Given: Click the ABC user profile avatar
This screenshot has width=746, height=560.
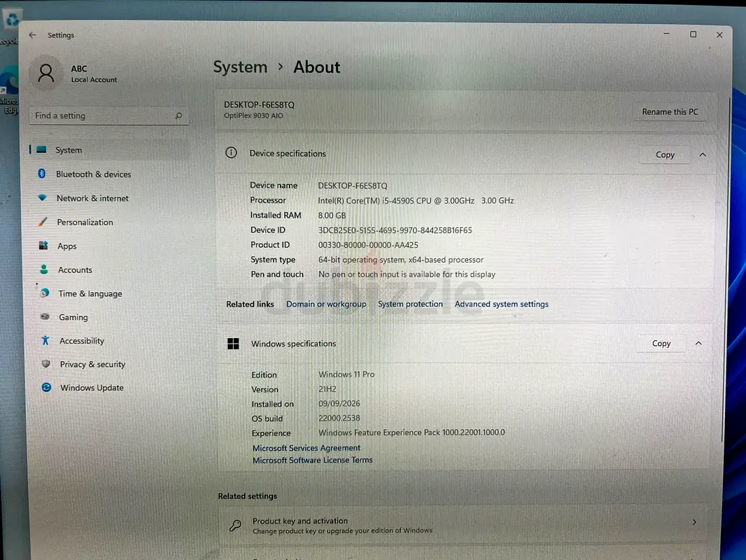Looking at the screenshot, I should coord(46,73).
